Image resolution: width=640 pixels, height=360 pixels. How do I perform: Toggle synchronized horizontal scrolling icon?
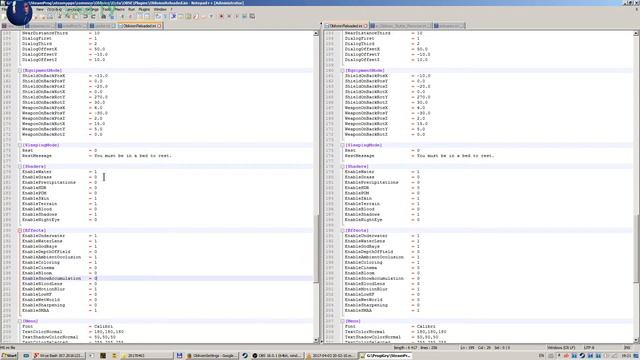tap(147, 16)
